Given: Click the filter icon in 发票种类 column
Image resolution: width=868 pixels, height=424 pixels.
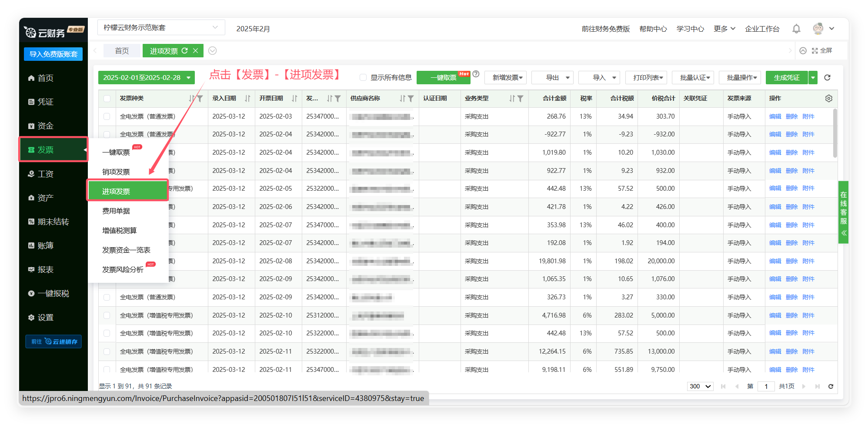Looking at the screenshot, I should coord(200,99).
